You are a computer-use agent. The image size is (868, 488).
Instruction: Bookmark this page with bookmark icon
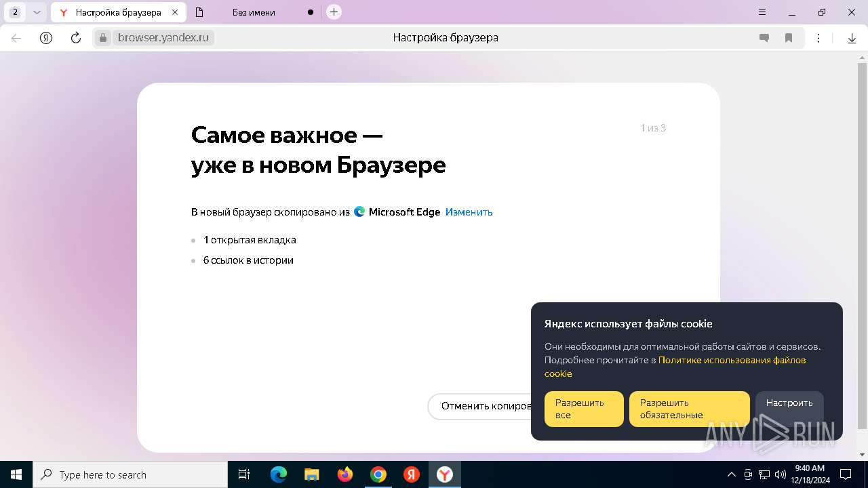(x=789, y=38)
